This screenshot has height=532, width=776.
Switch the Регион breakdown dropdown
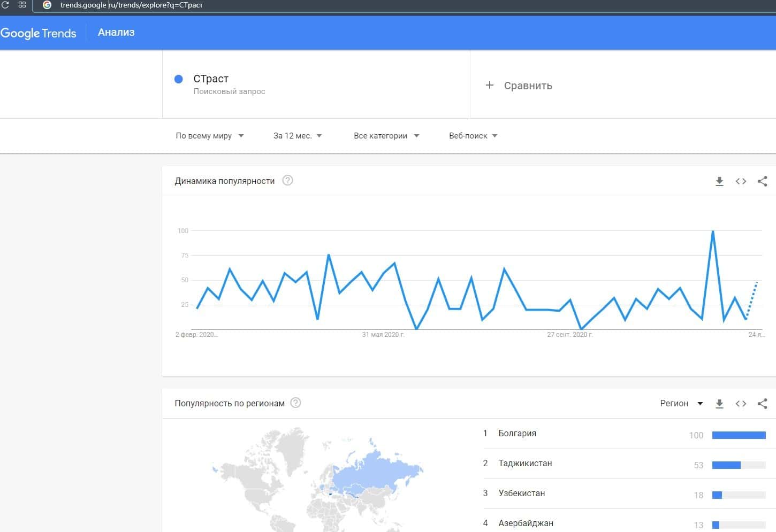pyautogui.click(x=681, y=404)
